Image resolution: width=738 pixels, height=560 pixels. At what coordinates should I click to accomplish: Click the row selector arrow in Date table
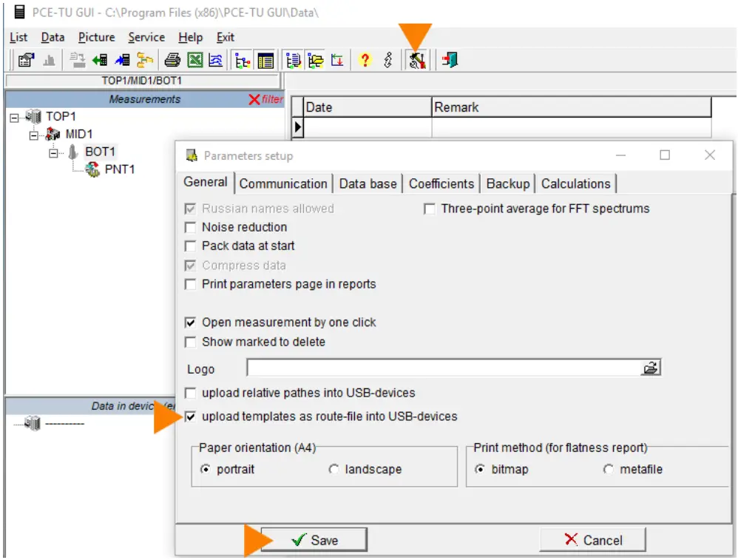297,127
